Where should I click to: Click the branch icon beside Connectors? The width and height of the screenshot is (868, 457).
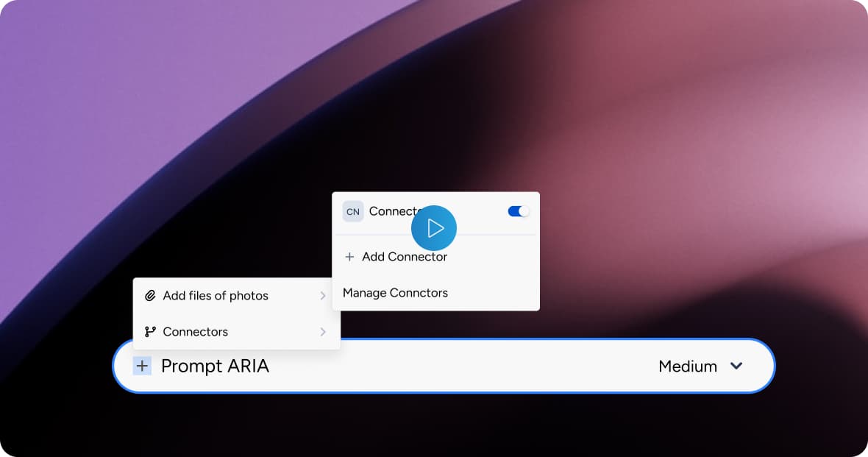150,331
